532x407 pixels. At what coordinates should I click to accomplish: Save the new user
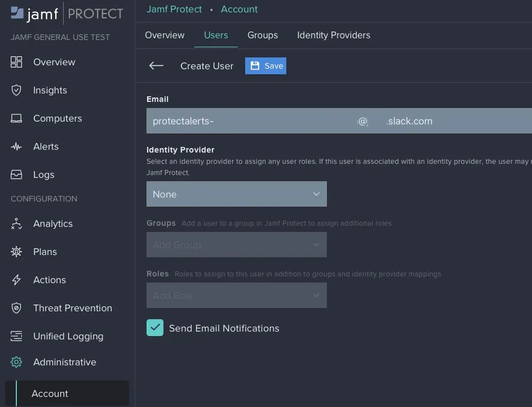tap(265, 65)
